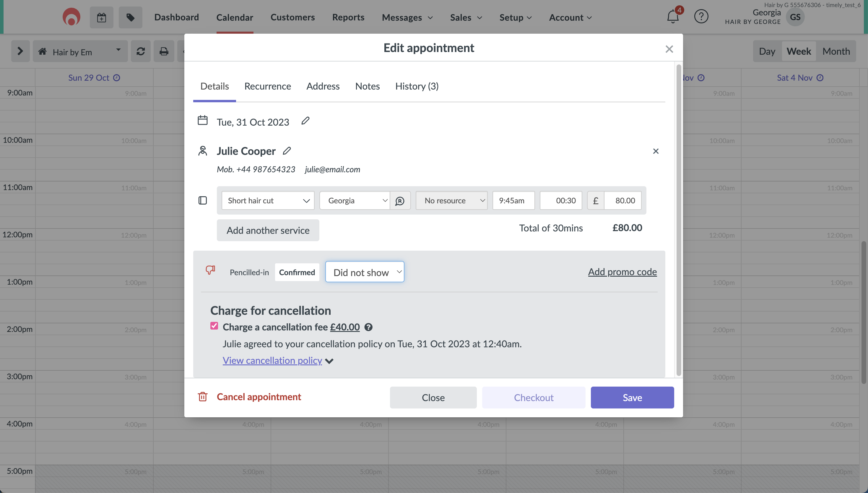Click the pencil icon beside the appointment date
This screenshot has width=868, height=493.
point(305,121)
